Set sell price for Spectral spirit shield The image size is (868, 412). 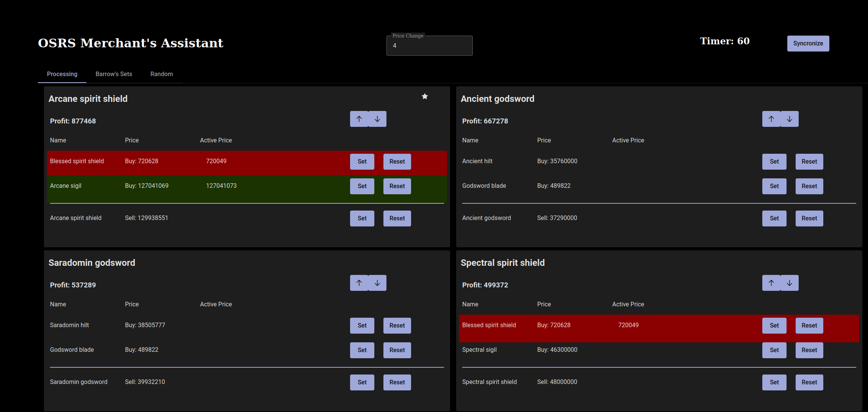(774, 382)
